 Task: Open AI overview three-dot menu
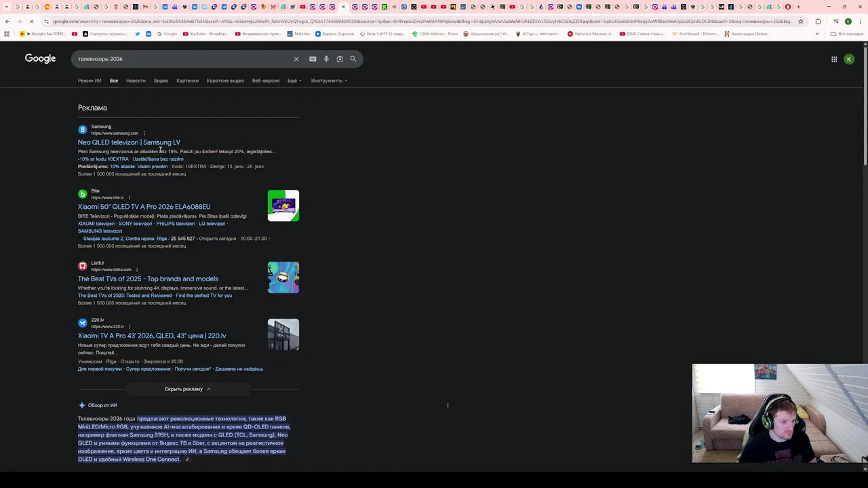tap(448, 405)
